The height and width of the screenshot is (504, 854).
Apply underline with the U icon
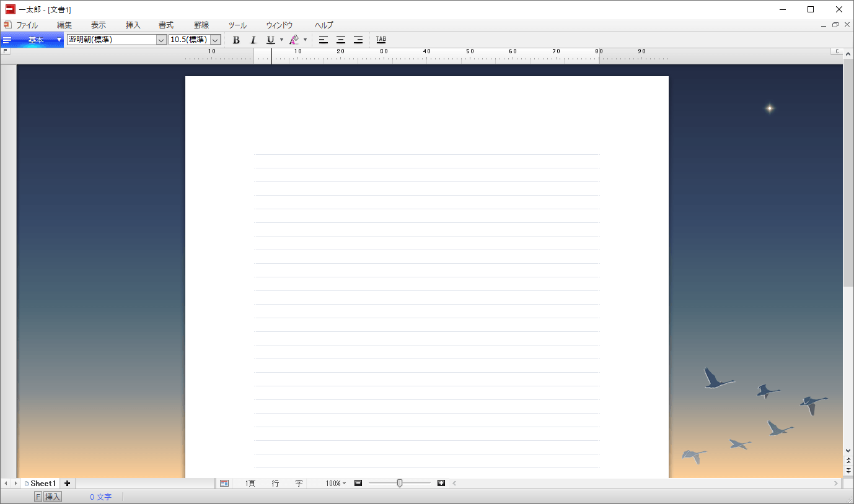pos(271,40)
